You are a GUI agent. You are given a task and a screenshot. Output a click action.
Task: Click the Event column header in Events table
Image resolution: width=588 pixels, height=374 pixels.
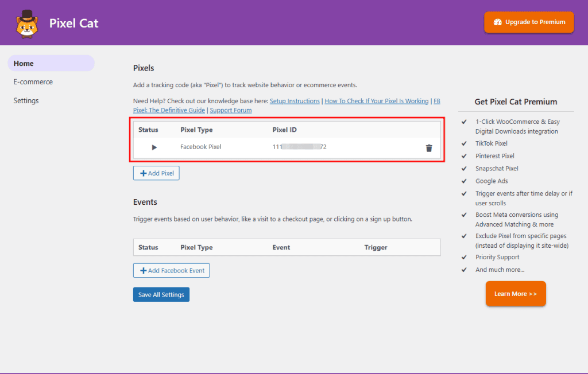coord(281,247)
